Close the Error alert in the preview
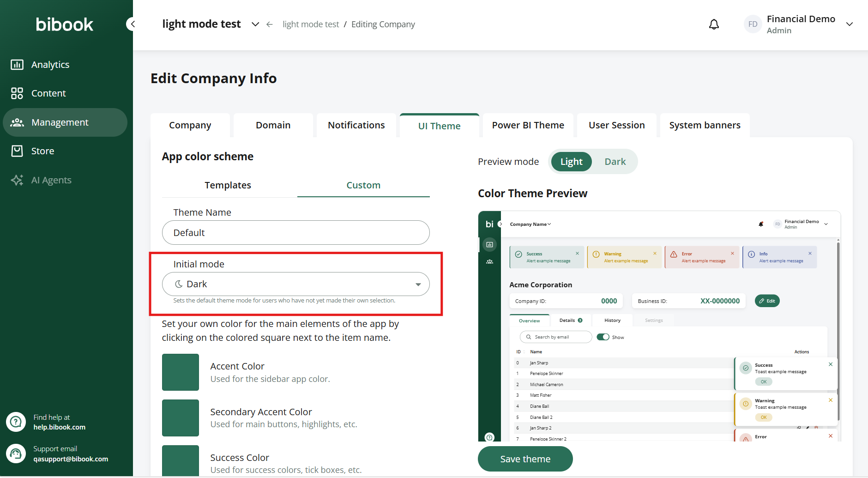Viewport: 868px width, 478px height. 732,254
